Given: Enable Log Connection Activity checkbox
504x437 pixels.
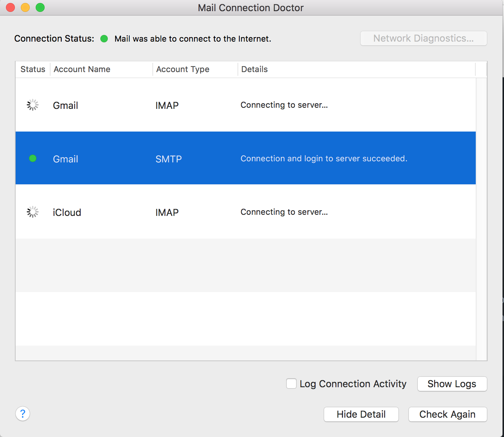Looking at the screenshot, I should [x=291, y=383].
